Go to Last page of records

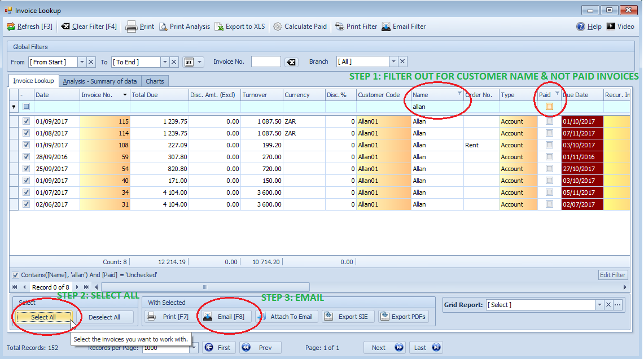(426, 348)
